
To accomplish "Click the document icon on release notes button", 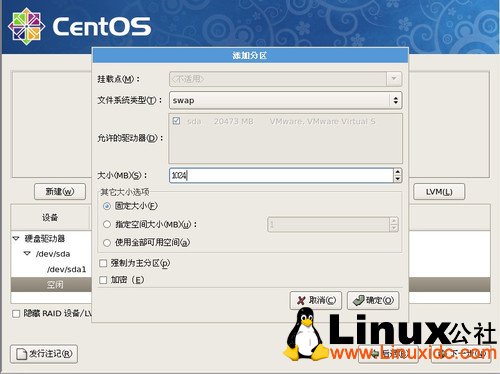I will coord(22,354).
